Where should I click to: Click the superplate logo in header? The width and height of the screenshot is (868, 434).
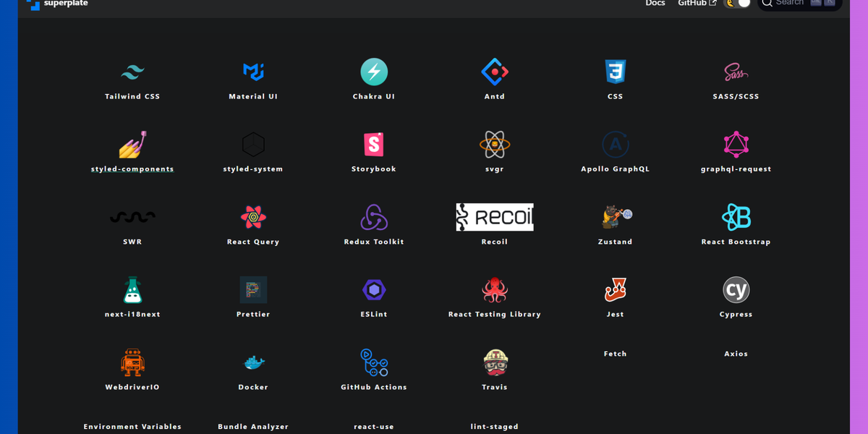[x=57, y=4]
